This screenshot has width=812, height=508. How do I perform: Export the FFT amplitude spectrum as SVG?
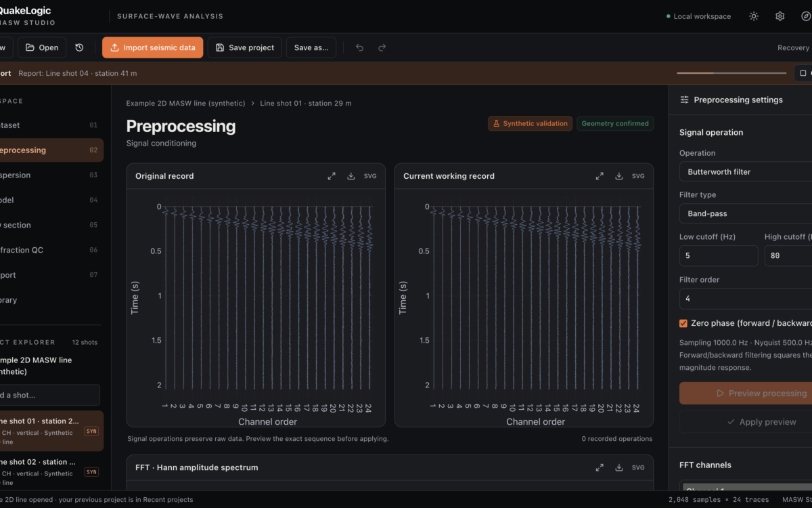click(638, 467)
